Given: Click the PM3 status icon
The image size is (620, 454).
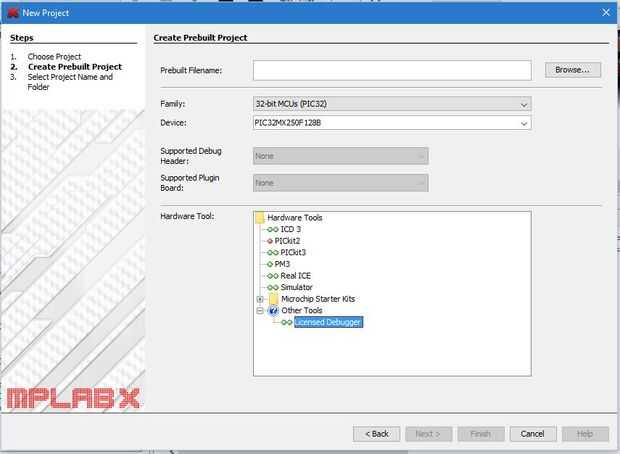Looking at the screenshot, I should [x=270, y=264].
